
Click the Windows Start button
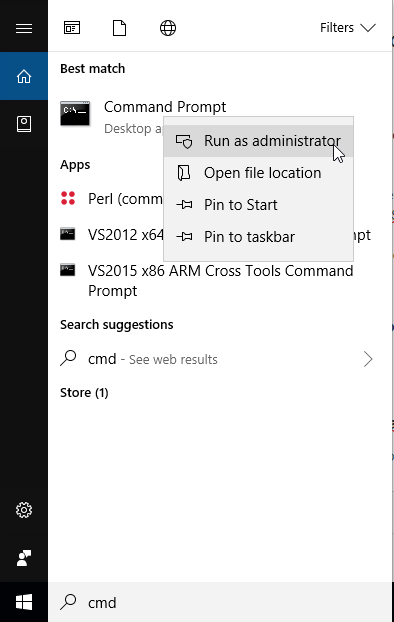pyautogui.click(x=24, y=602)
